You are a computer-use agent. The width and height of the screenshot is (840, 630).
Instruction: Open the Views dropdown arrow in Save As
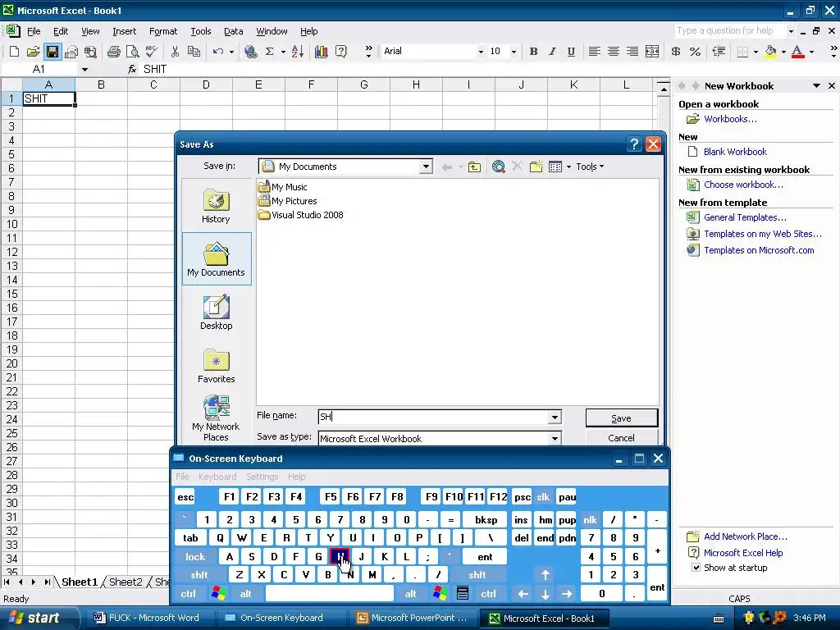(568, 167)
